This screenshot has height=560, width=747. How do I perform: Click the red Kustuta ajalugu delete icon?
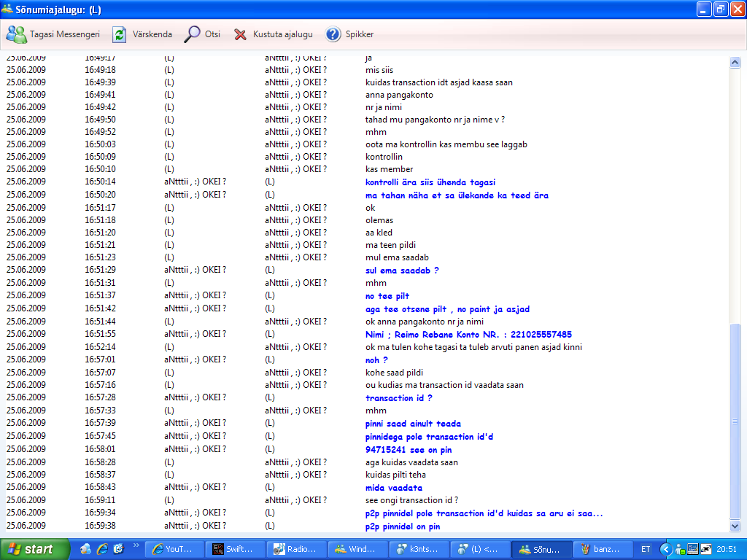(239, 34)
